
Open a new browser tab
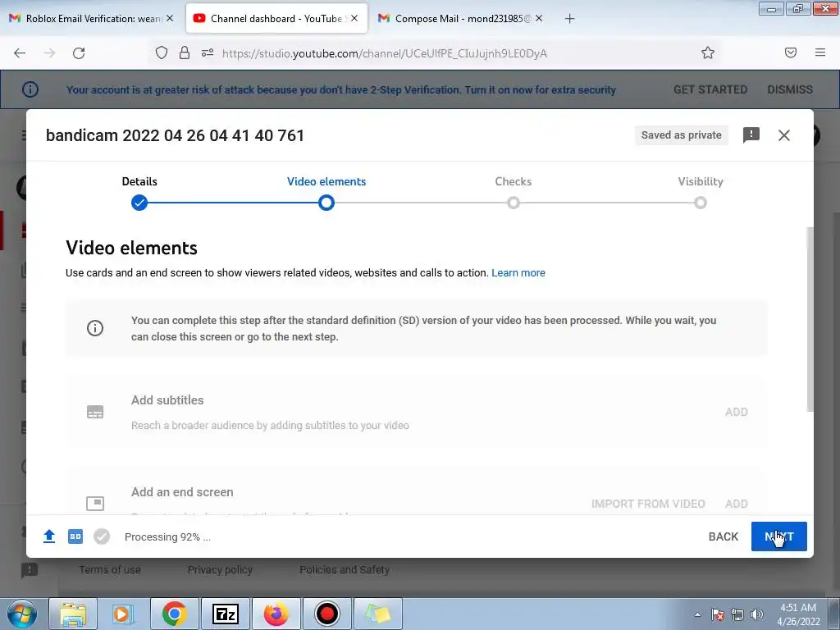point(569,19)
